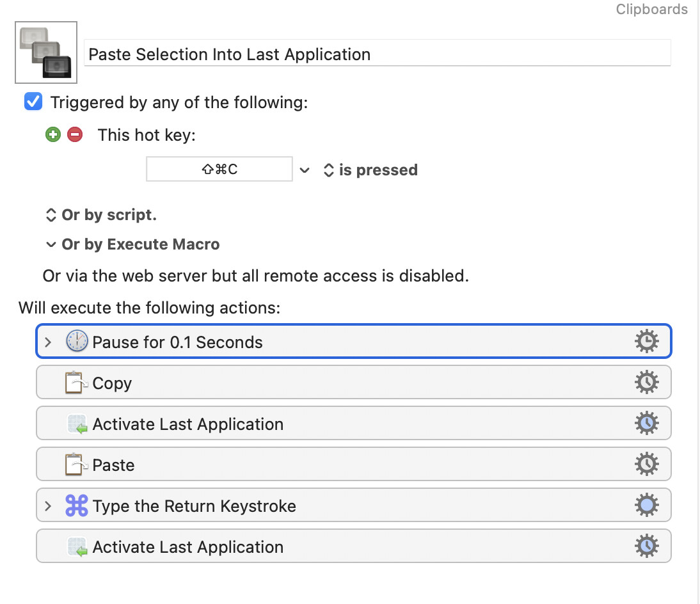Viewport: 700px width, 604px height.
Task: Click the clipboard icon on Copy action
Action: [77, 383]
